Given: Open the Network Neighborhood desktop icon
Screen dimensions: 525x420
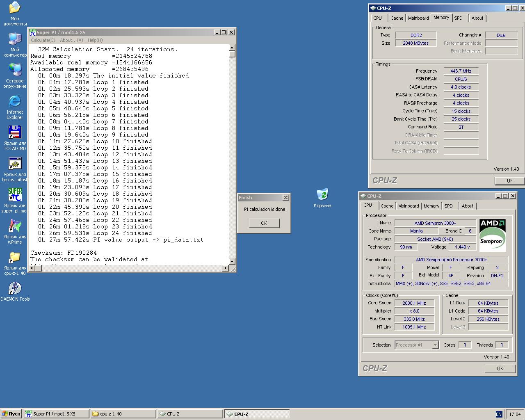Looking at the screenshot, I should coord(15,75).
